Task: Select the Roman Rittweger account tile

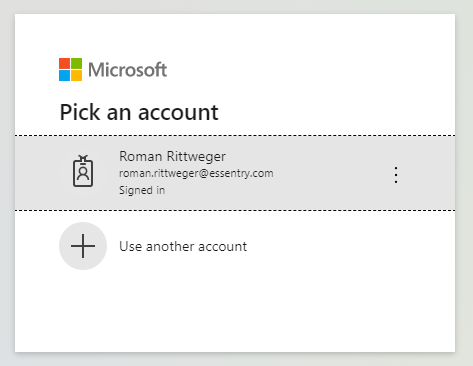Action: (x=235, y=173)
